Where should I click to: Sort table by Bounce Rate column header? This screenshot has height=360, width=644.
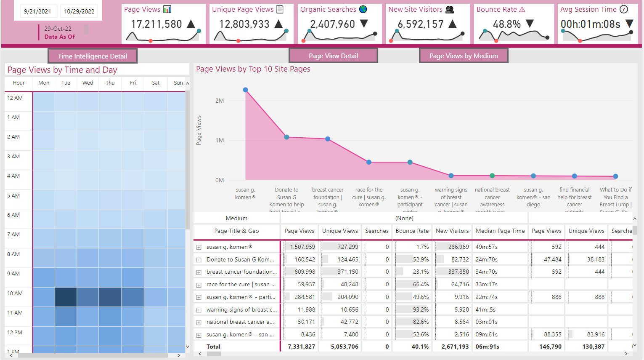pyautogui.click(x=412, y=231)
